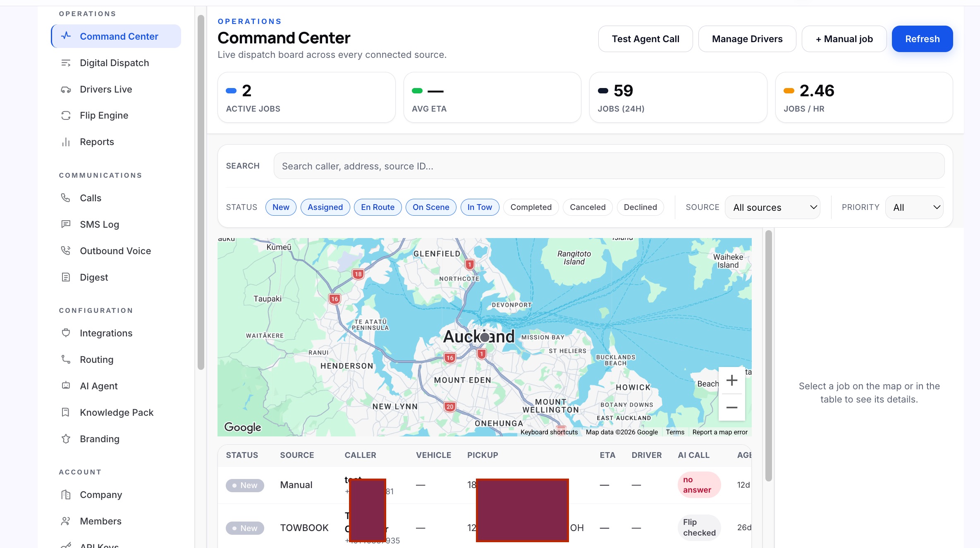
Task: Click the AI Agent robot icon
Action: [x=66, y=386]
